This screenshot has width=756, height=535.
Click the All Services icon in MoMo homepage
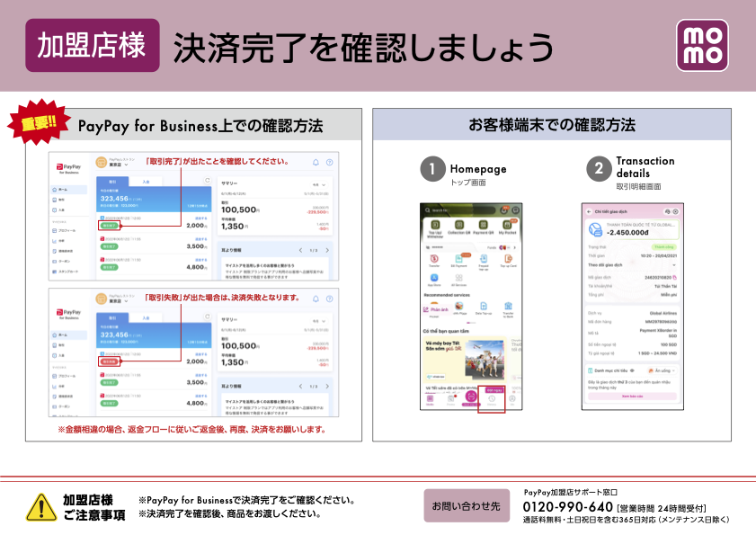(458, 277)
